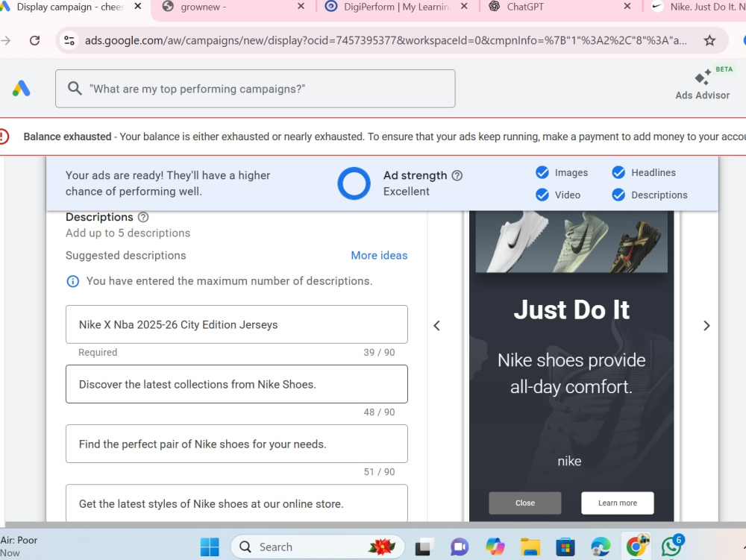The height and width of the screenshot is (560, 746).
Task: Click More ideas link
Action: pos(379,256)
